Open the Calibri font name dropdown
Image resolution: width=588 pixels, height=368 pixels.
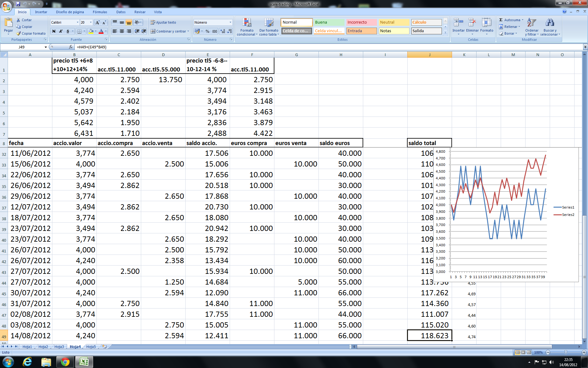[x=77, y=22]
